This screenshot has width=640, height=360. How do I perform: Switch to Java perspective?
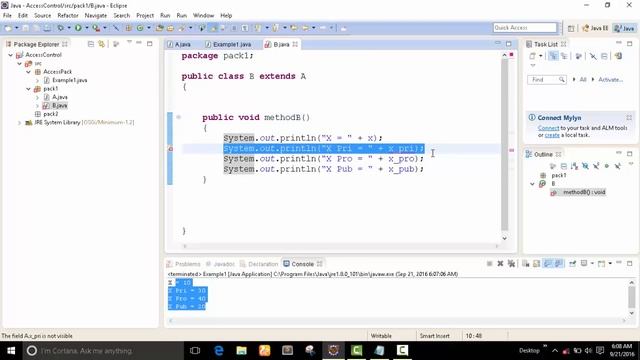point(625,28)
